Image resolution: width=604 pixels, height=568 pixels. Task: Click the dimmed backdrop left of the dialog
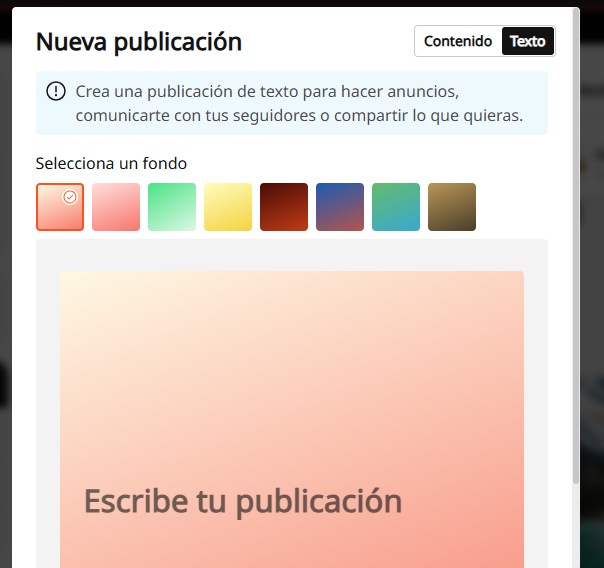[x=5, y=300]
